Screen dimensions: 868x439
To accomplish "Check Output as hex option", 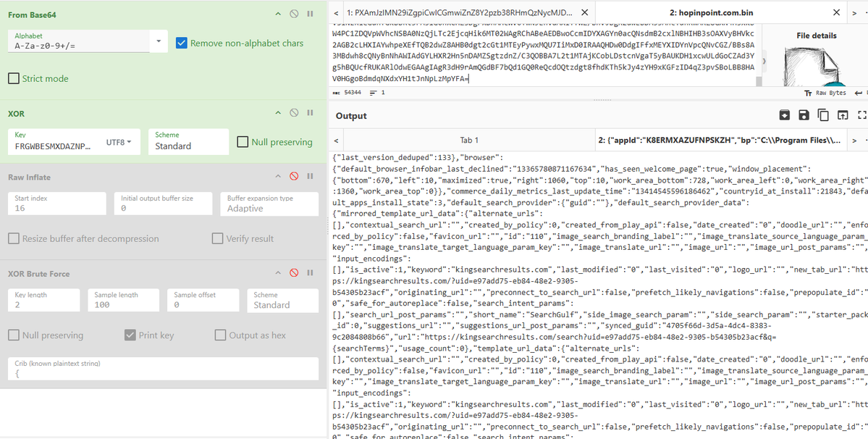I will [x=220, y=335].
